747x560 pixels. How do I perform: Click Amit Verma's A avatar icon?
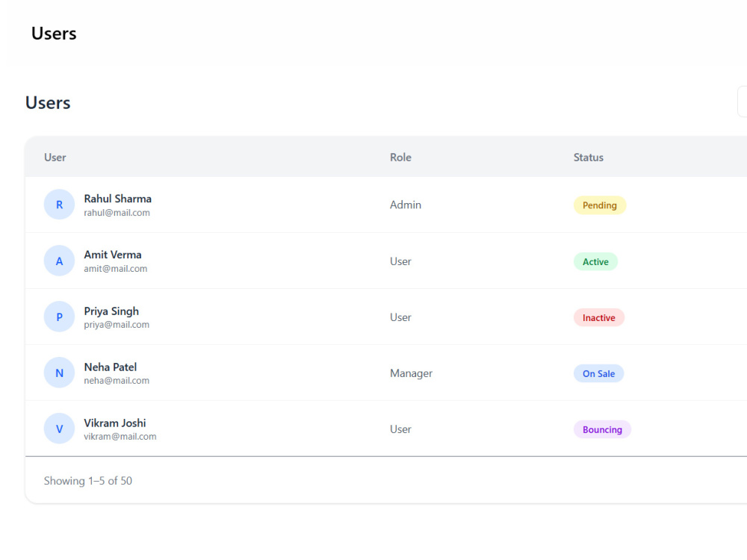click(59, 261)
